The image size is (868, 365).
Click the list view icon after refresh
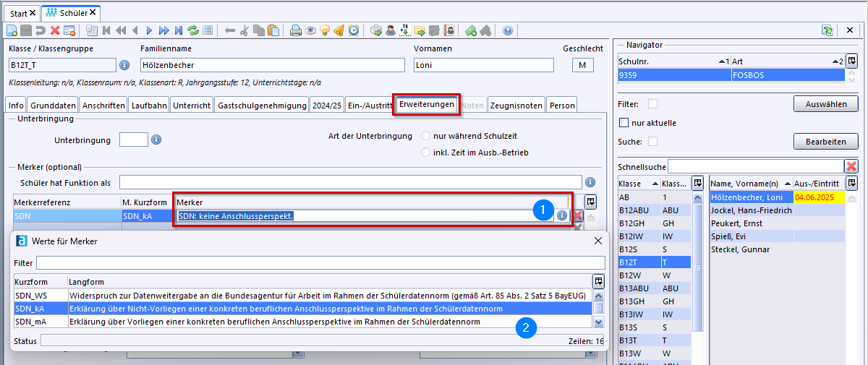(208, 30)
